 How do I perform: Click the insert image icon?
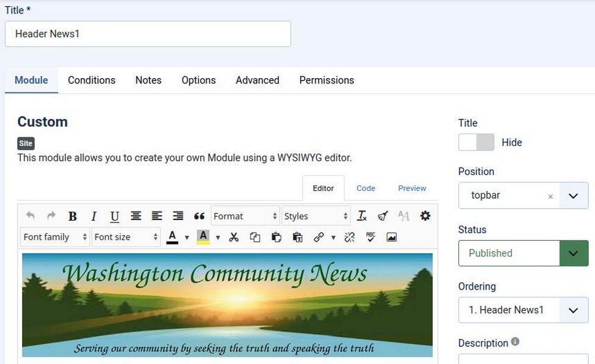pyautogui.click(x=392, y=237)
